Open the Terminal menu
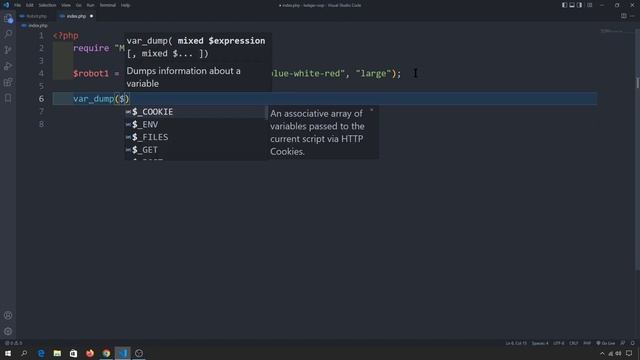This screenshot has height=360, width=640. coord(108,5)
